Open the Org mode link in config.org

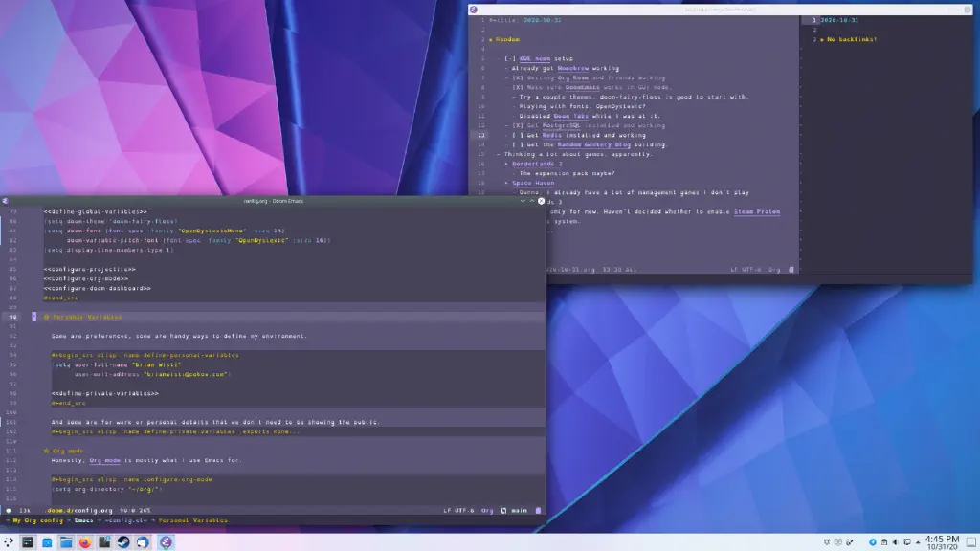coord(104,460)
